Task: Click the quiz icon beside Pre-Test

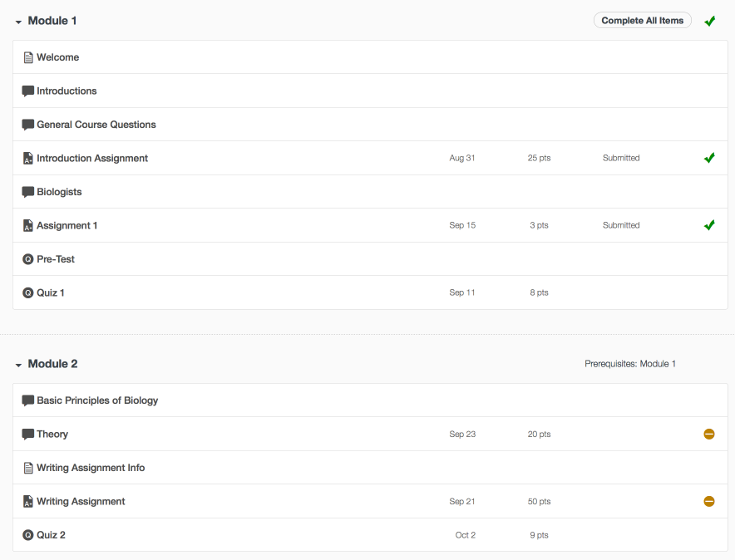Action: [x=27, y=258]
